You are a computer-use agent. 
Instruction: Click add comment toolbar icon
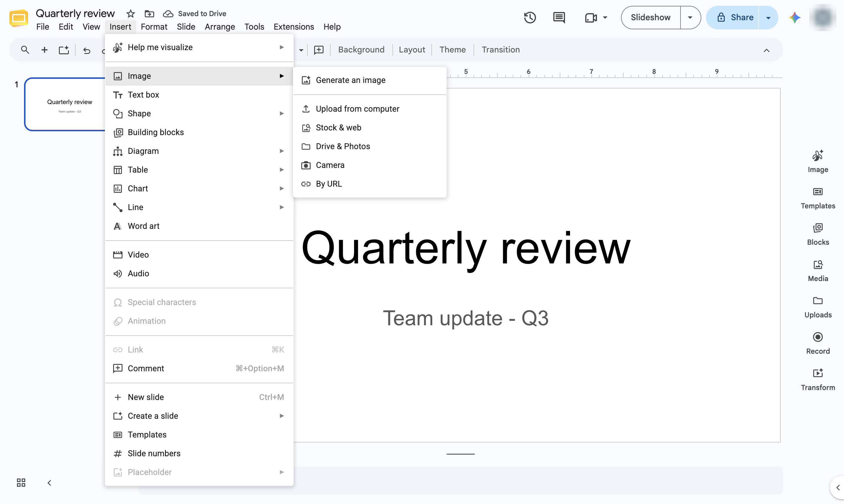coord(319,50)
